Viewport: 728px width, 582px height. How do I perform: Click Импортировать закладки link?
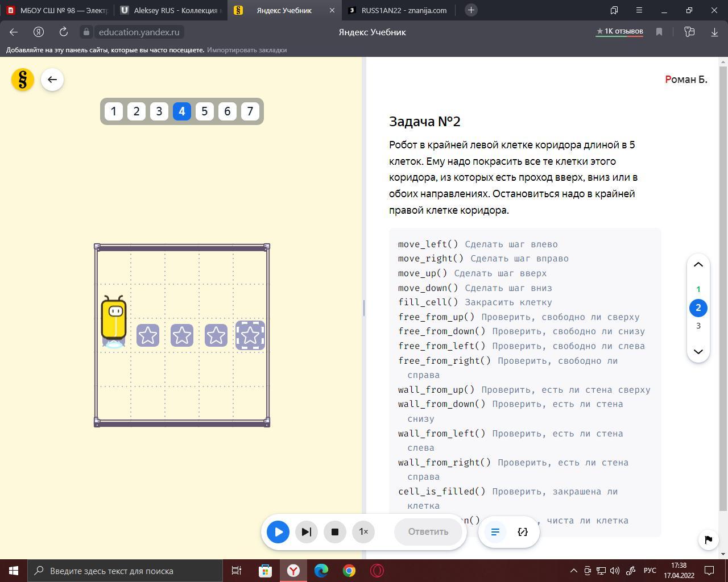pyautogui.click(x=247, y=50)
